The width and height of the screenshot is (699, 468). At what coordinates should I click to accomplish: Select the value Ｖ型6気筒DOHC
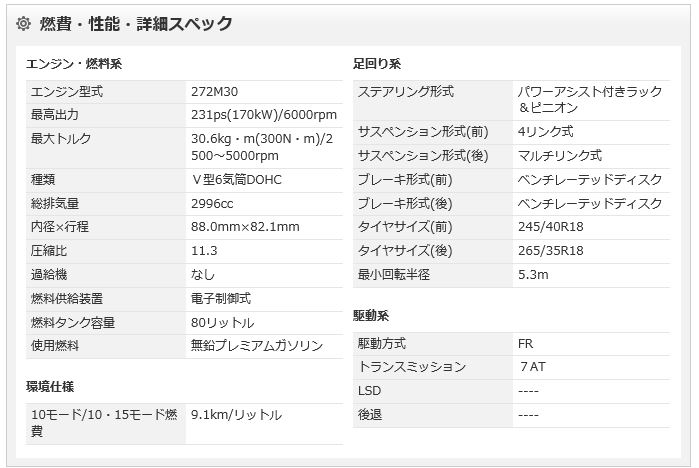pyautogui.click(x=236, y=180)
